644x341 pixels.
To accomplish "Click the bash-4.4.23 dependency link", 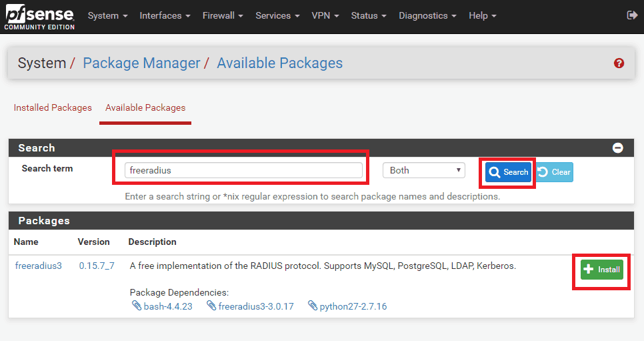I will 167,306.
